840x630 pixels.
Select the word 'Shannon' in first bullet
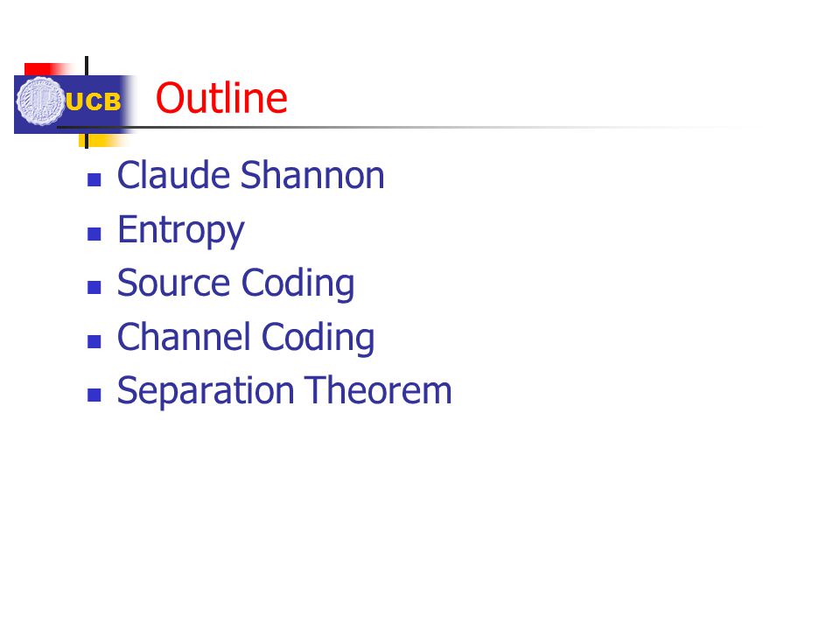coord(312,175)
